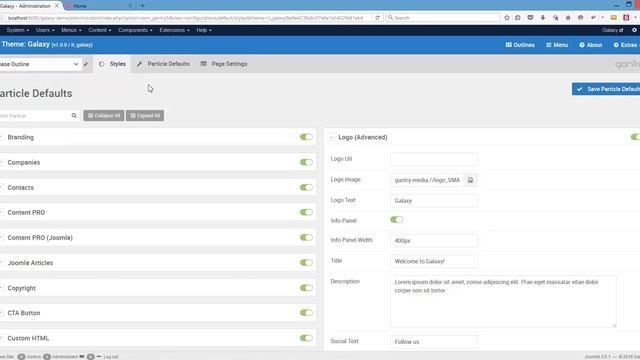Open the Users dropdown menu

click(x=45, y=30)
